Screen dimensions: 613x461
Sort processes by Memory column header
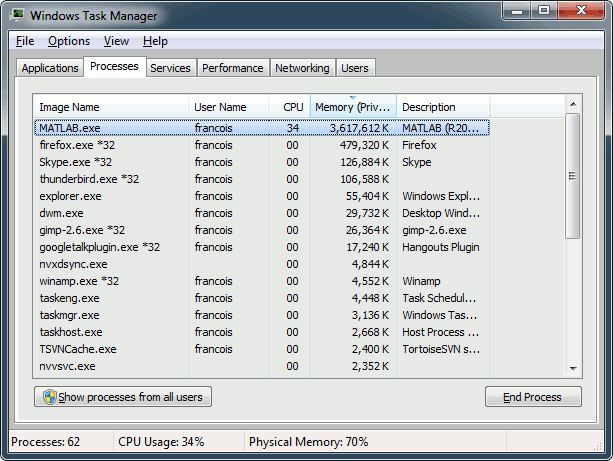352,107
